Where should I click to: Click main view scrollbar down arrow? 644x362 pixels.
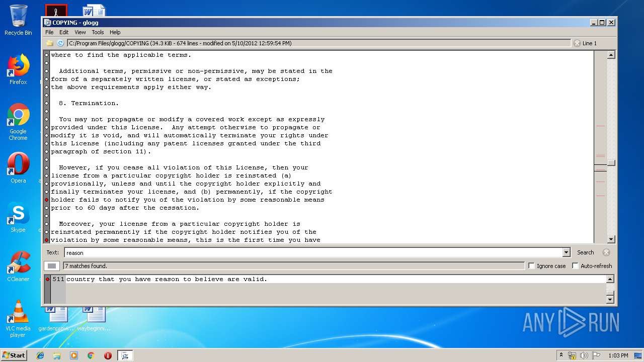(611, 239)
